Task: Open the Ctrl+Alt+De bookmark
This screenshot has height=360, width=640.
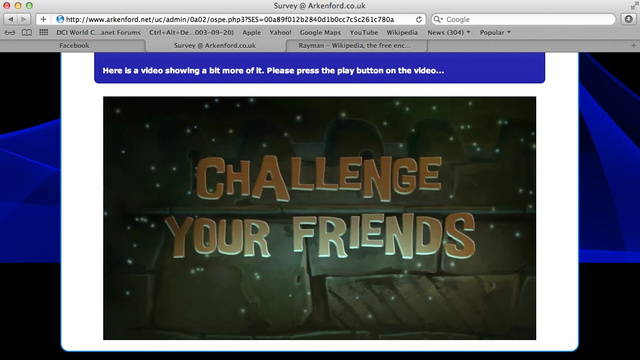Action: [191, 32]
